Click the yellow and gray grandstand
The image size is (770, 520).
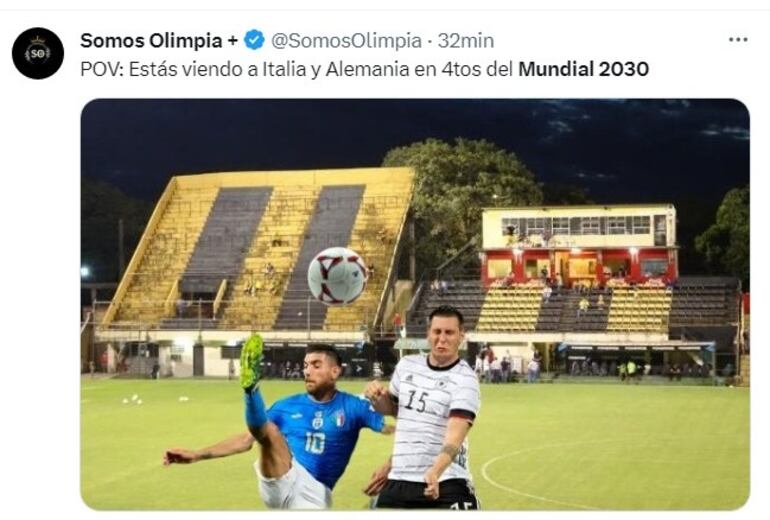(x=260, y=250)
